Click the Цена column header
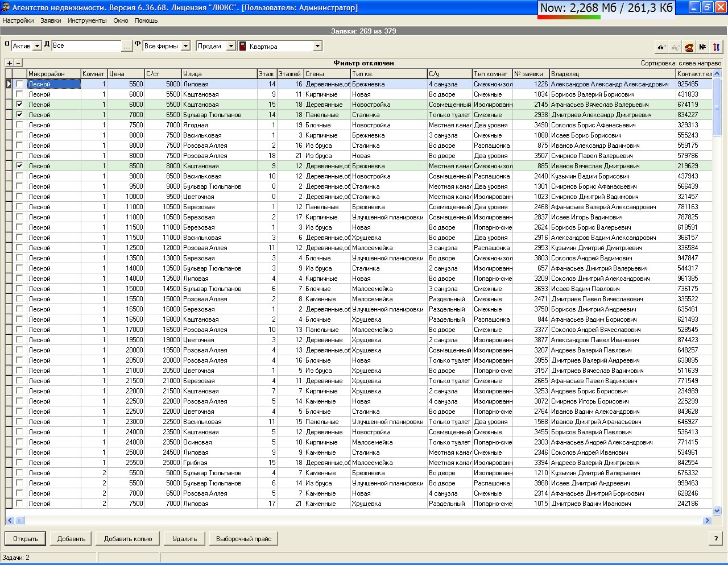The image size is (728, 565). (126, 74)
